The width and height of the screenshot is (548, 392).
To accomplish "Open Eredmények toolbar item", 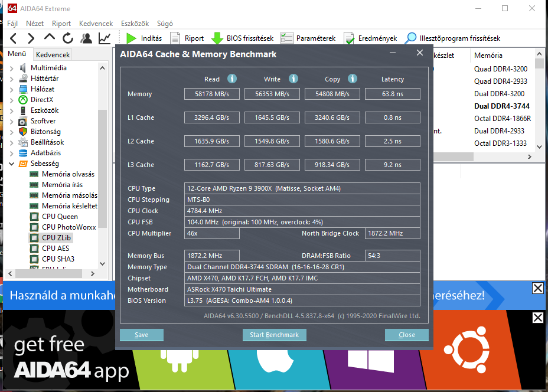I will pos(370,38).
